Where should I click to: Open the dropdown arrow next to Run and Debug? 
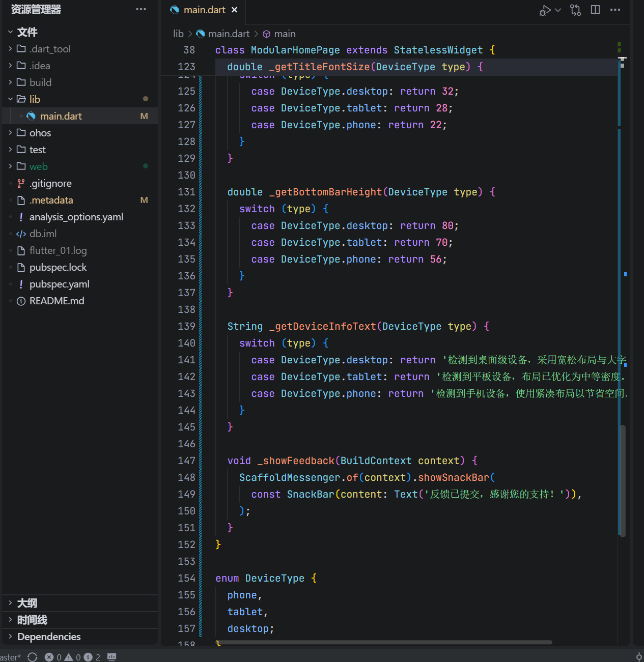click(x=558, y=10)
